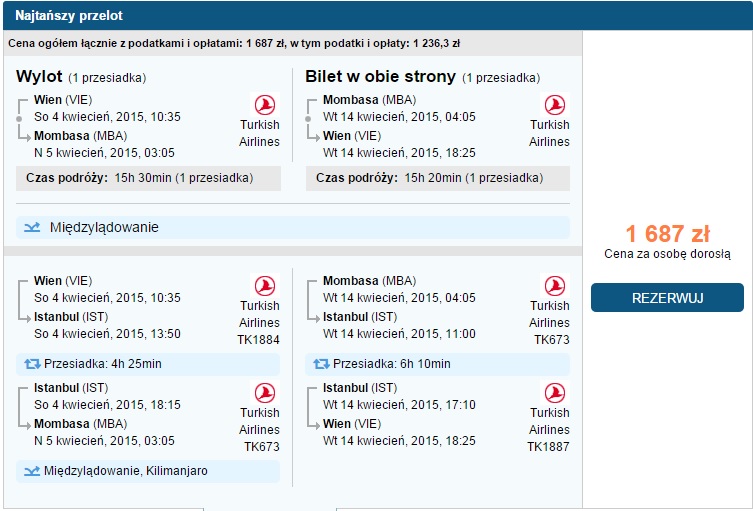Image resolution: width=753 pixels, height=511 pixels.
Task: Click Czas podróży 15h 30min bar
Action: 148,178
